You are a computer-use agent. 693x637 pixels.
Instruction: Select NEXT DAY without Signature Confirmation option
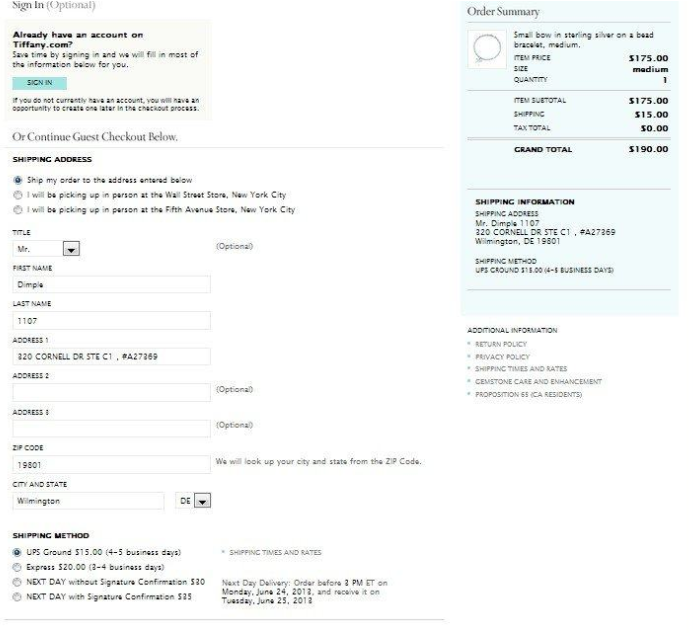click(x=17, y=582)
